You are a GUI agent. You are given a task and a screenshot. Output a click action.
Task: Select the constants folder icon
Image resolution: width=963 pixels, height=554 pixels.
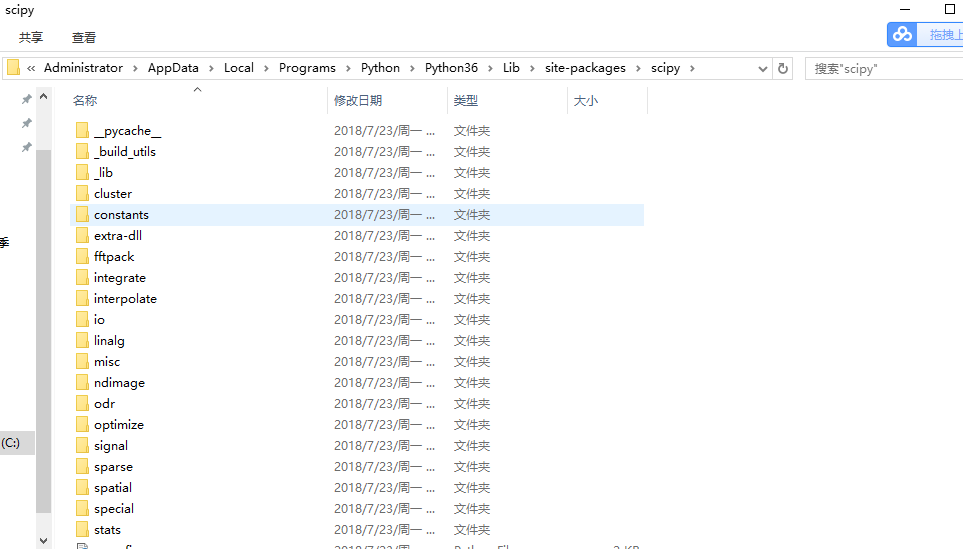(82, 214)
